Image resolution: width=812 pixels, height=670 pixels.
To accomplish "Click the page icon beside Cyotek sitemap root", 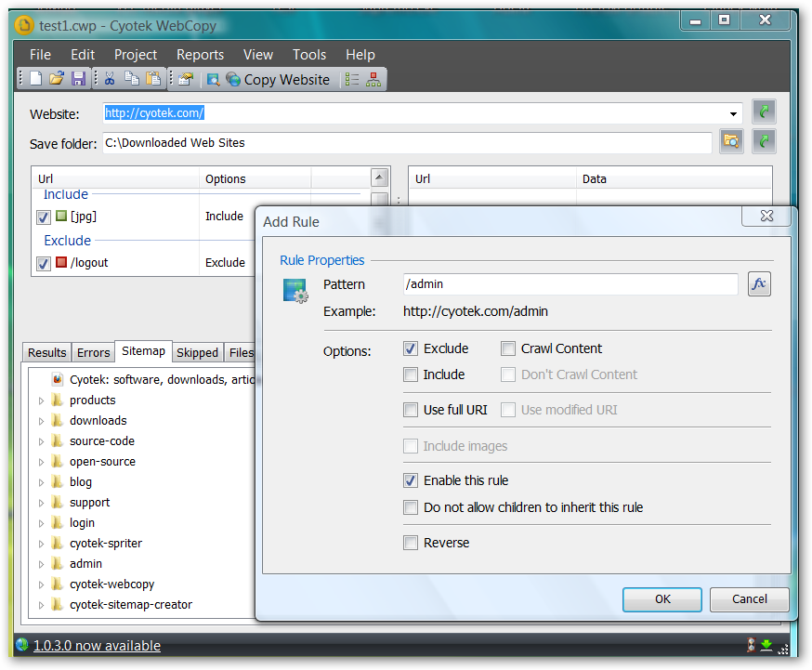I will pos(58,379).
